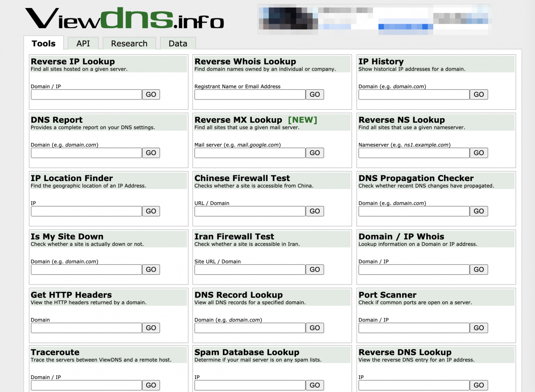535x392 pixels.
Task: Switch to the API tab
Action: coord(82,43)
